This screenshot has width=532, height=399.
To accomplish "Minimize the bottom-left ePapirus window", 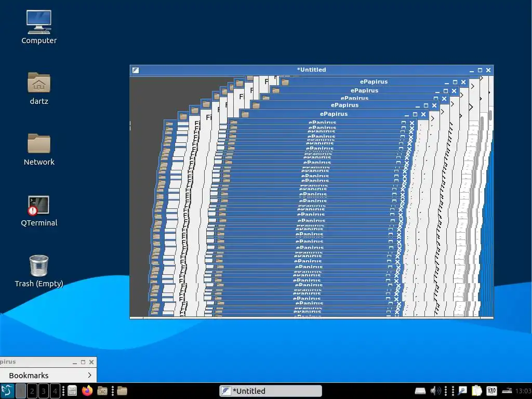I will (x=75, y=362).
